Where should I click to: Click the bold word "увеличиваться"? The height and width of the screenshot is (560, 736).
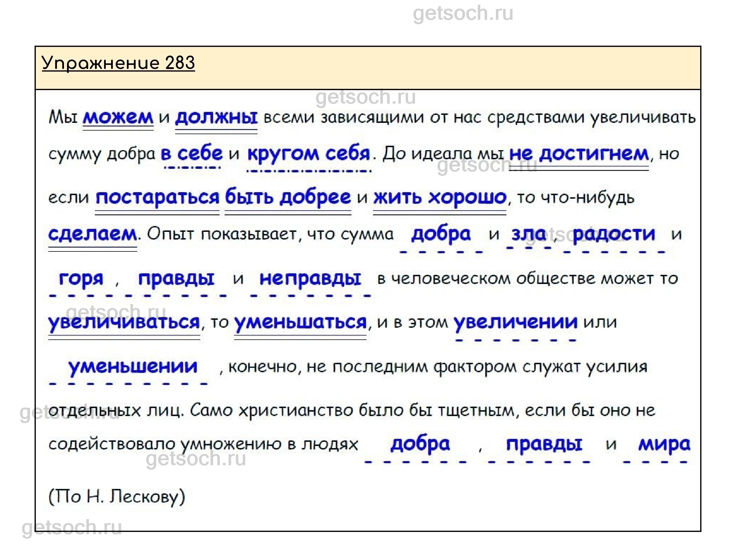pos(124,322)
